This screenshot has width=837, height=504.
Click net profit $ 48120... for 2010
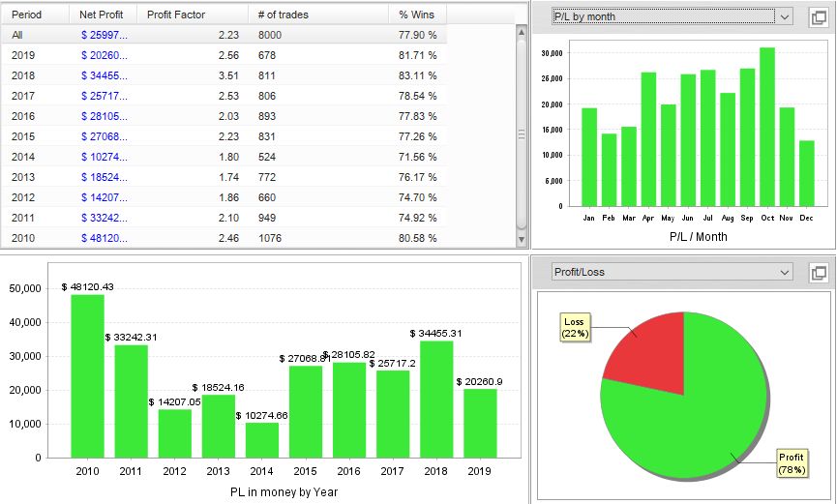pos(105,238)
